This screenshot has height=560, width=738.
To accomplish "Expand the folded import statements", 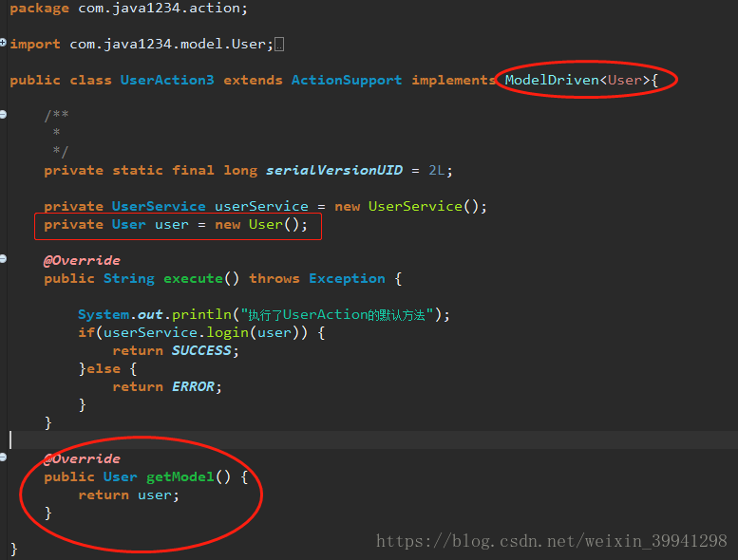I will point(3,43).
